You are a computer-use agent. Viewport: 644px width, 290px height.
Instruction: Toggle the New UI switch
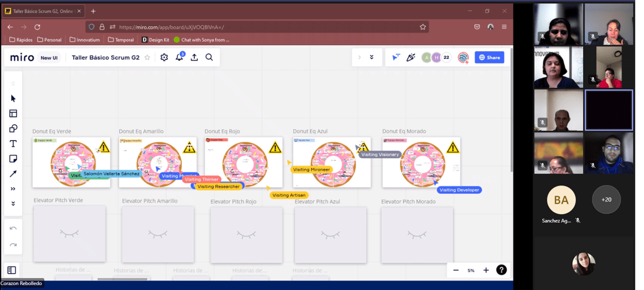[x=49, y=58]
